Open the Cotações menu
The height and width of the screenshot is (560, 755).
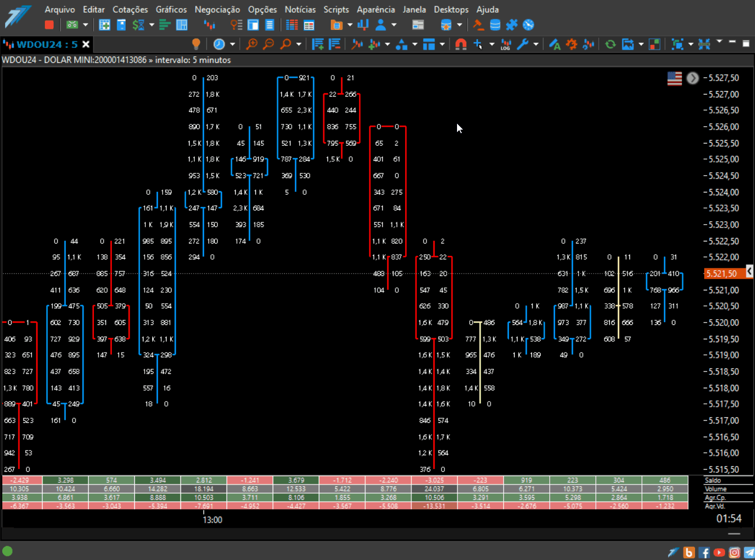[130, 9]
